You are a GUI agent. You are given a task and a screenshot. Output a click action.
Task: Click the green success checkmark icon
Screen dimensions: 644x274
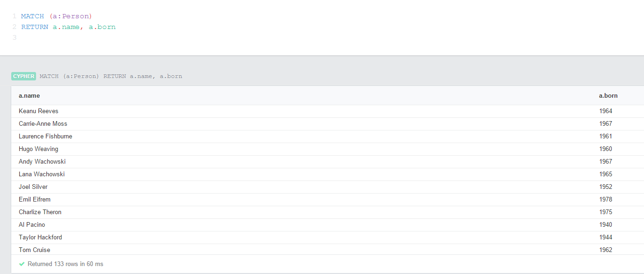coord(22,264)
